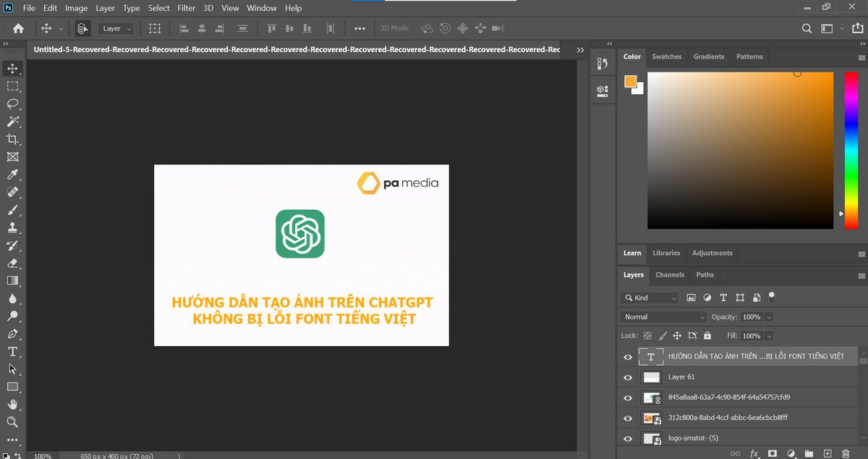Switch to the Swatches tab
Viewport: 868px width, 459px height.
(x=666, y=56)
